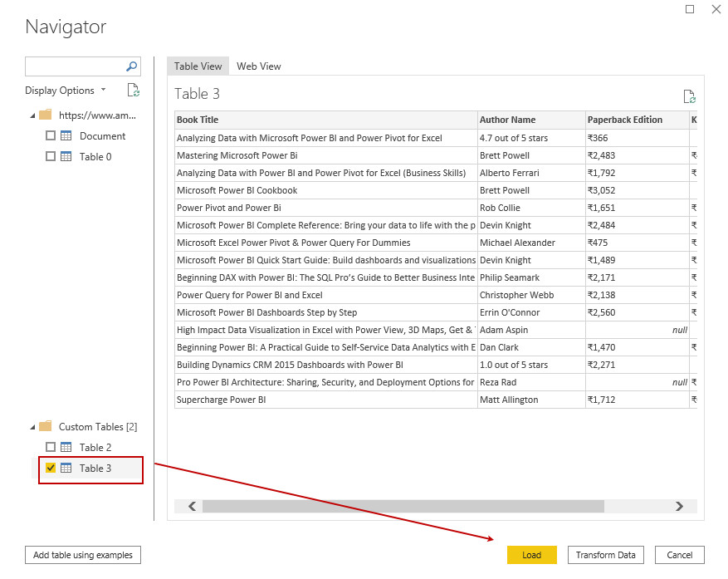
Task: Click the https://www.am... folder icon
Action: pos(46,115)
